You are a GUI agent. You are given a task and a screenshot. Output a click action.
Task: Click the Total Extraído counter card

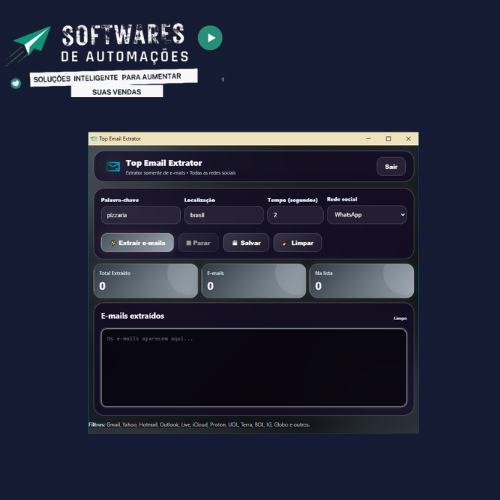point(146,281)
